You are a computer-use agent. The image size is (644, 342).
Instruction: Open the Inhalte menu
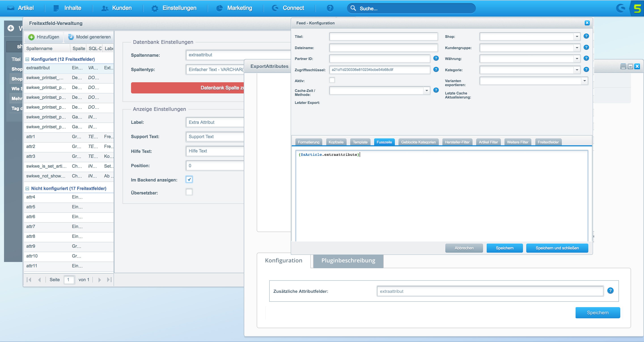pos(68,8)
